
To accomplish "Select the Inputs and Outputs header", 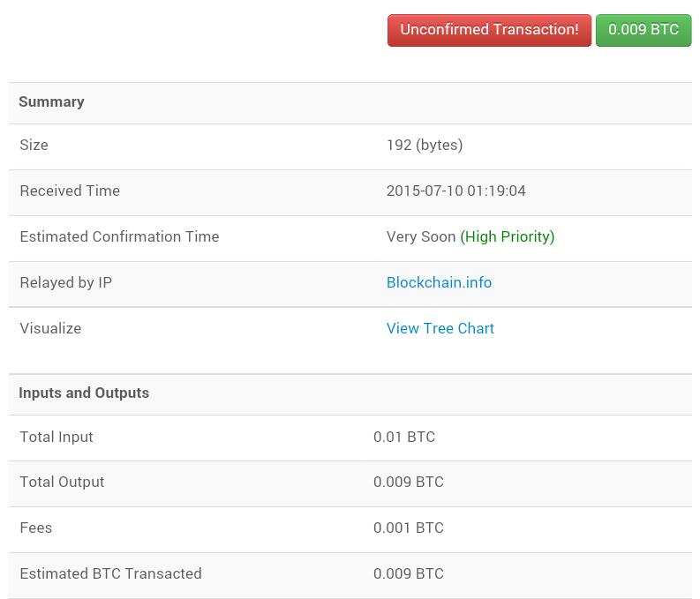I will point(84,393).
